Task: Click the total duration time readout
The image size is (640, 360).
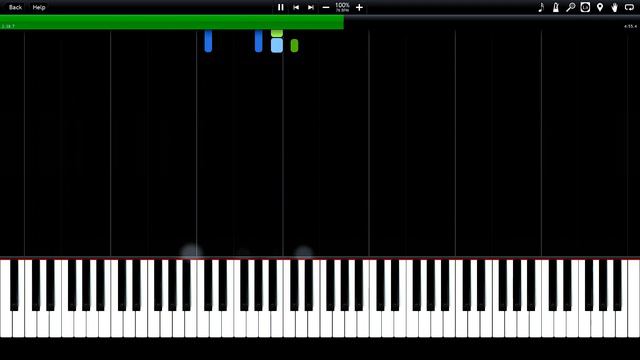Action: (x=630, y=27)
